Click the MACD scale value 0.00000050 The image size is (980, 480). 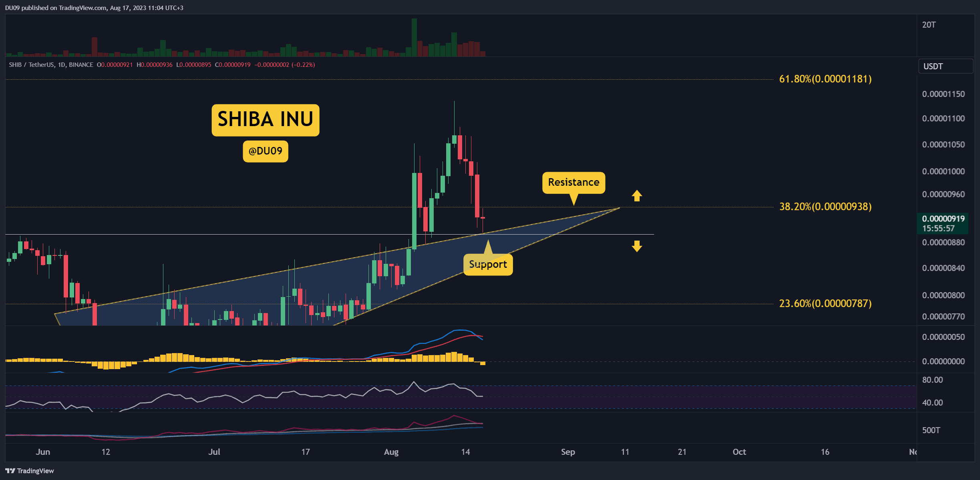943,337
